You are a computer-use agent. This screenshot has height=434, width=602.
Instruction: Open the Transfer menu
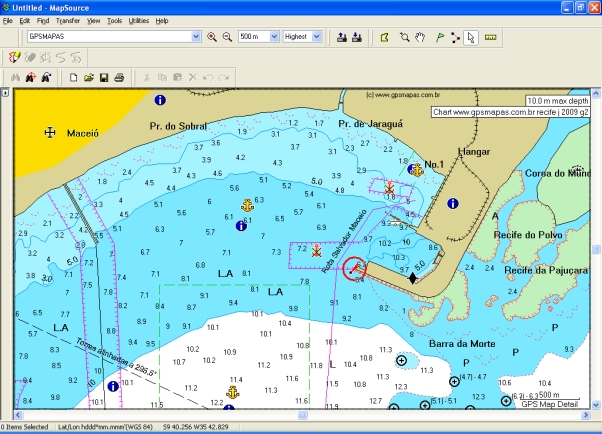coord(68,20)
